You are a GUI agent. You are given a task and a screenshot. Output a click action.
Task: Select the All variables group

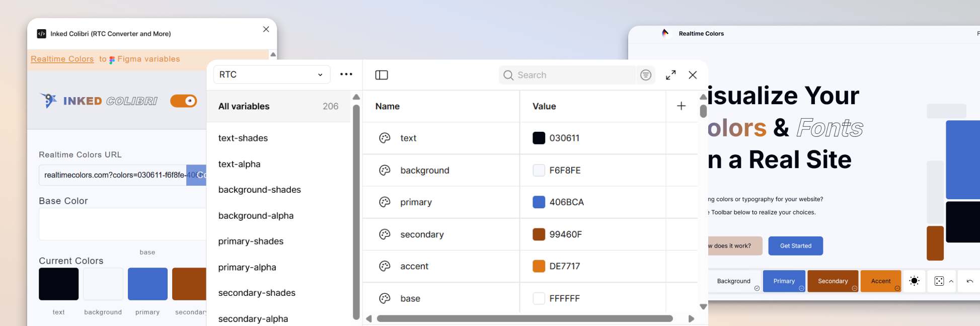point(278,106)
